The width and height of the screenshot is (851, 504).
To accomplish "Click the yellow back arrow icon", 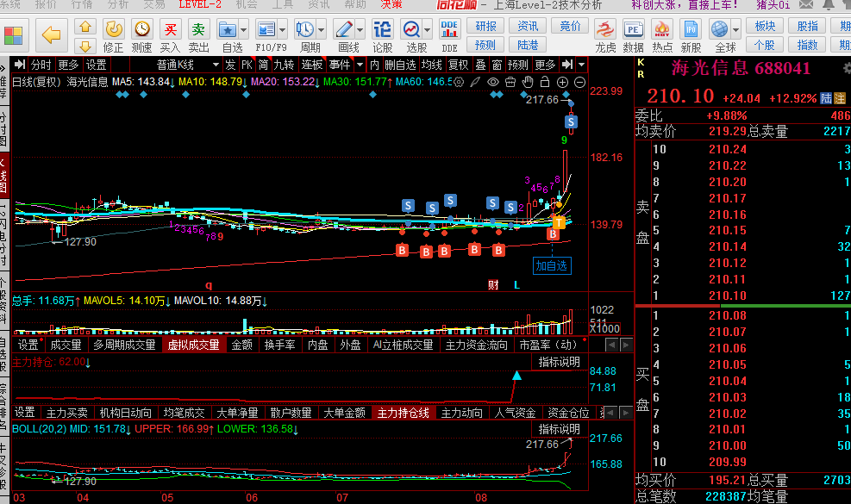I will point(51,36).
